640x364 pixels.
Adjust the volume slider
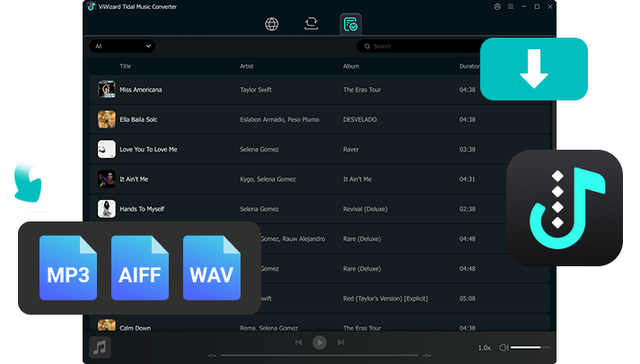pos(530,347)
